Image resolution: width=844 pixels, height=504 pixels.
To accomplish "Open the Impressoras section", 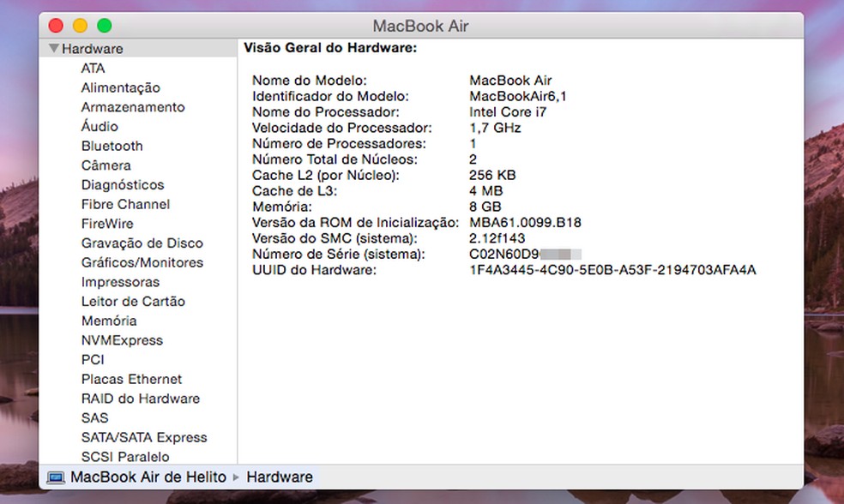I will pos(121,282).
